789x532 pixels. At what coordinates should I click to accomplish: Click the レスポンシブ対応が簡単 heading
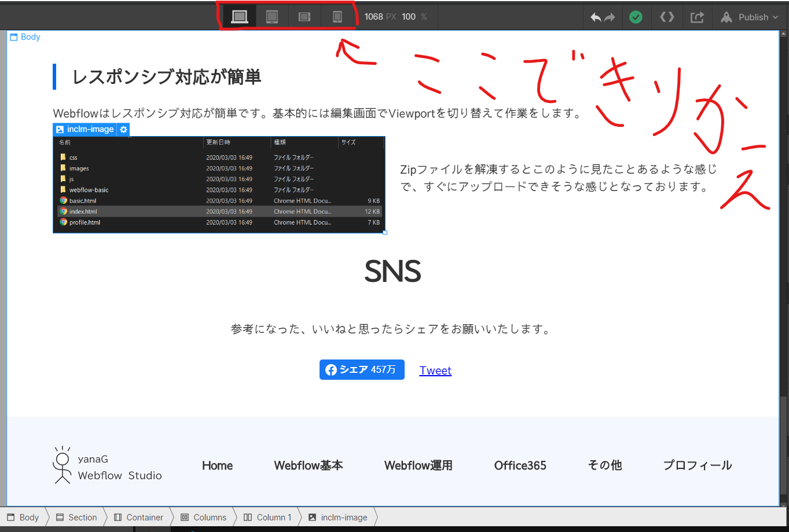click(x=167, y=77)
